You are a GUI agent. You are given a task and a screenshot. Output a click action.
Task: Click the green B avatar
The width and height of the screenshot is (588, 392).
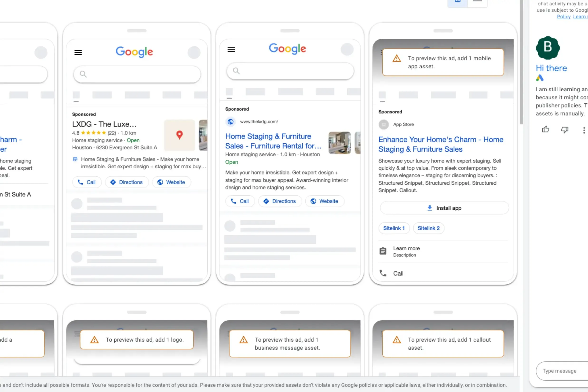pos(548,48)
